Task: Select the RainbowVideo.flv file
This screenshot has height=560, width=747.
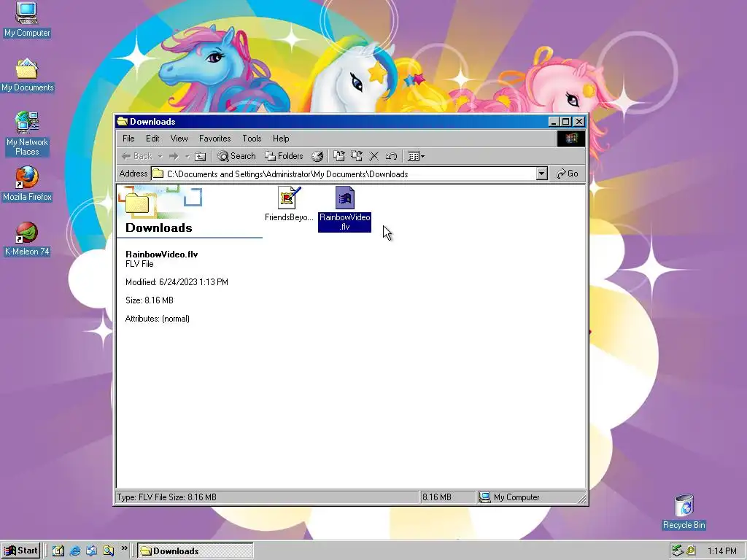Action: [x=344, y=209]
